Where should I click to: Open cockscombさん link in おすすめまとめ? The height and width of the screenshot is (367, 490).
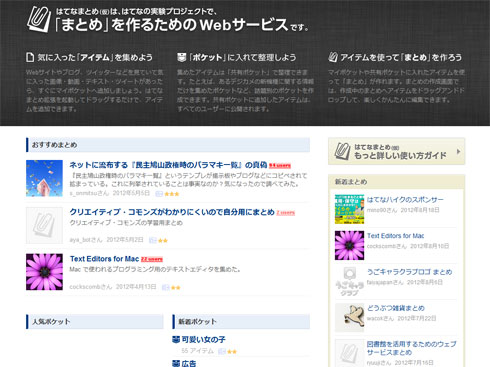tap(91, 287)
